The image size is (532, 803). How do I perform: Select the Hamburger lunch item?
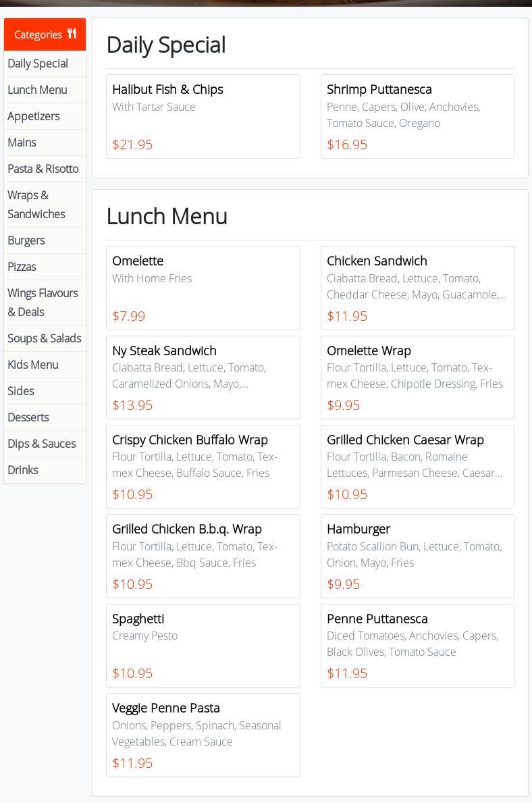tap(417, 556)
